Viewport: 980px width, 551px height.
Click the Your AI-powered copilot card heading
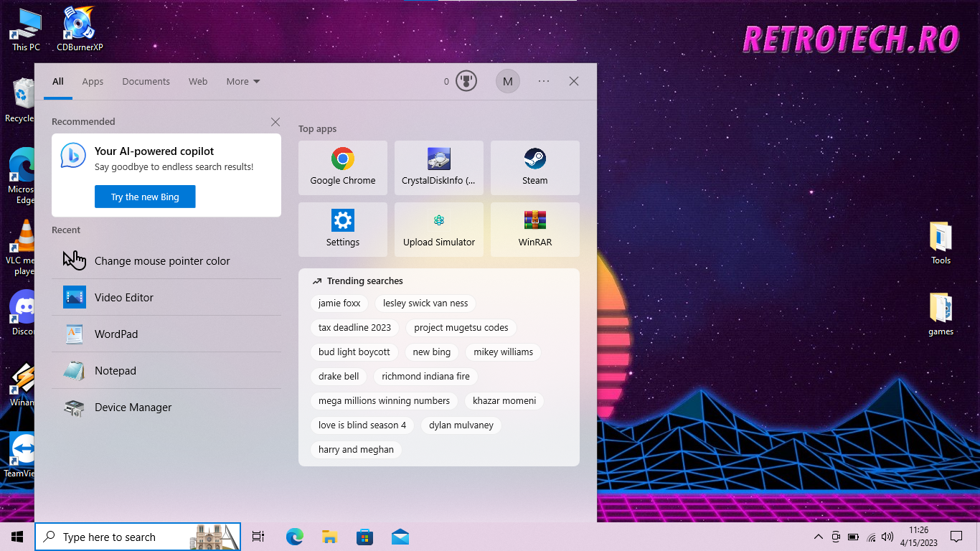click(x=154, y=151)
